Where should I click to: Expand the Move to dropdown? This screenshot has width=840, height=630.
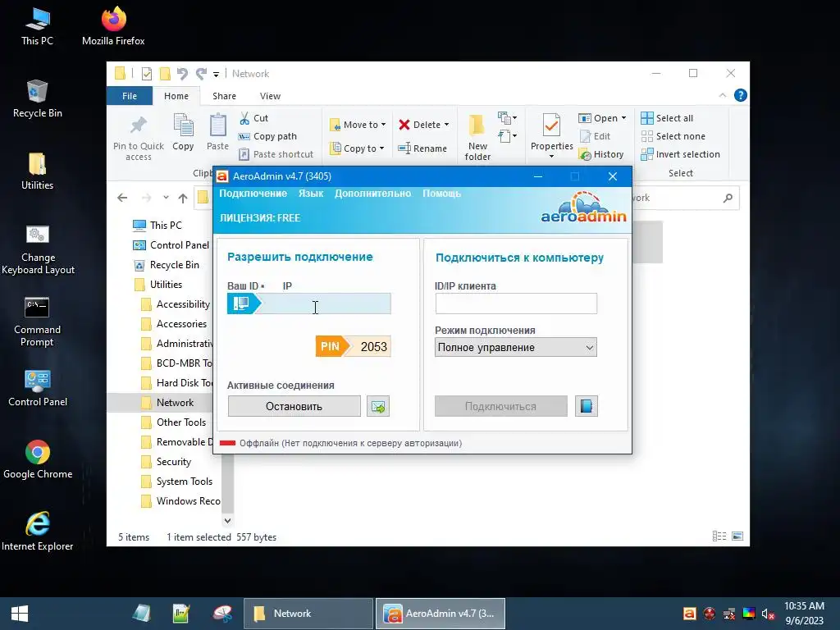pos(384,125)
